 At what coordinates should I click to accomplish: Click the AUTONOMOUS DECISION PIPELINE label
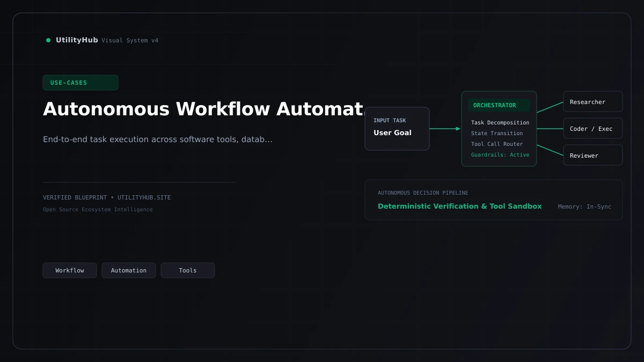tap(423, 193)
